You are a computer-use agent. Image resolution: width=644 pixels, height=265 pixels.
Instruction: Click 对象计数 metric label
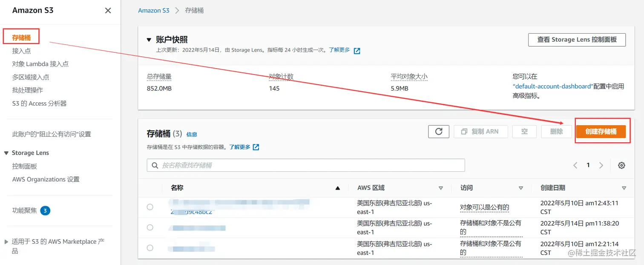click(x=281, y=77)
